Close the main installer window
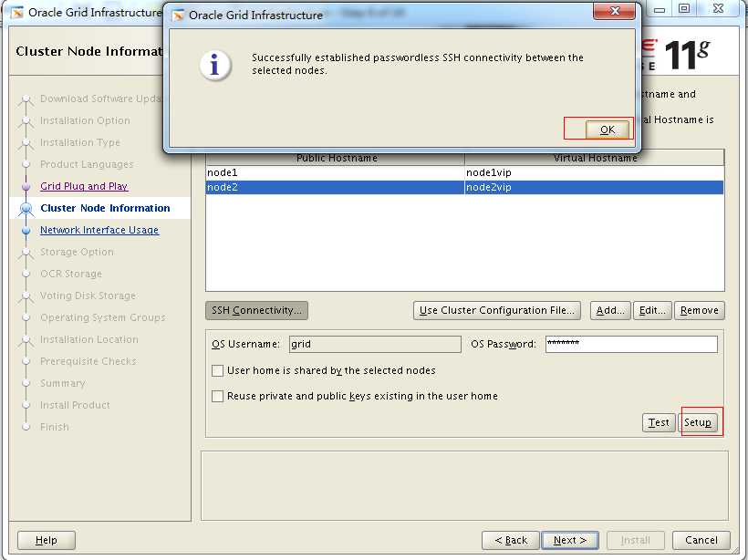 coord(718,8)
